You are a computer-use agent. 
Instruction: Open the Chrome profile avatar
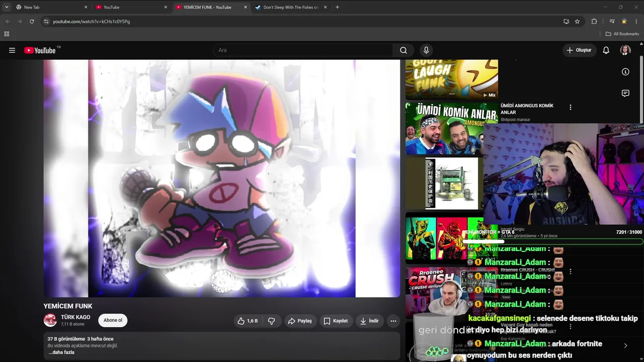click(x=624, y=21)
